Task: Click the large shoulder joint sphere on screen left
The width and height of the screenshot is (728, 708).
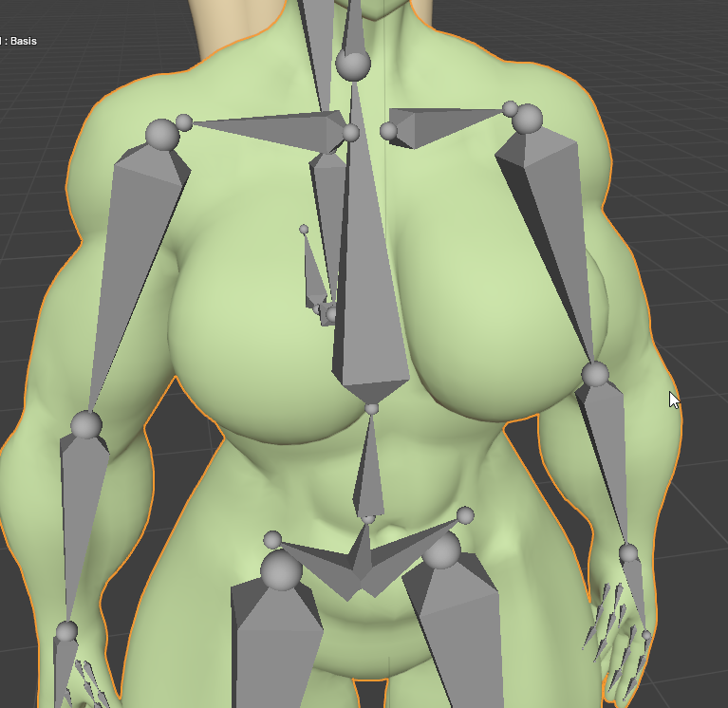Action: pyautogui.click(x=162, y=135)
